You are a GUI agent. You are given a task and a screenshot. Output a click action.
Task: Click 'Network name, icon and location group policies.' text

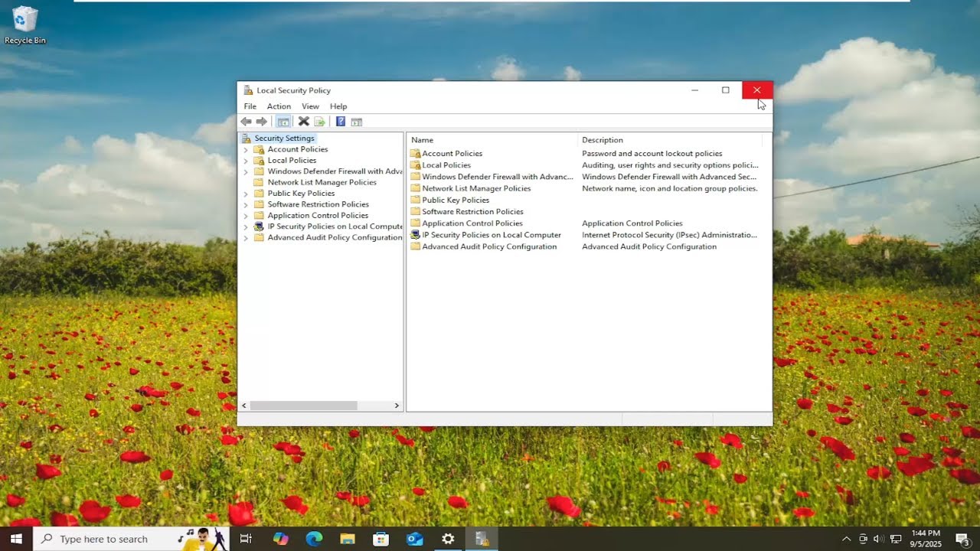(670, 188)
